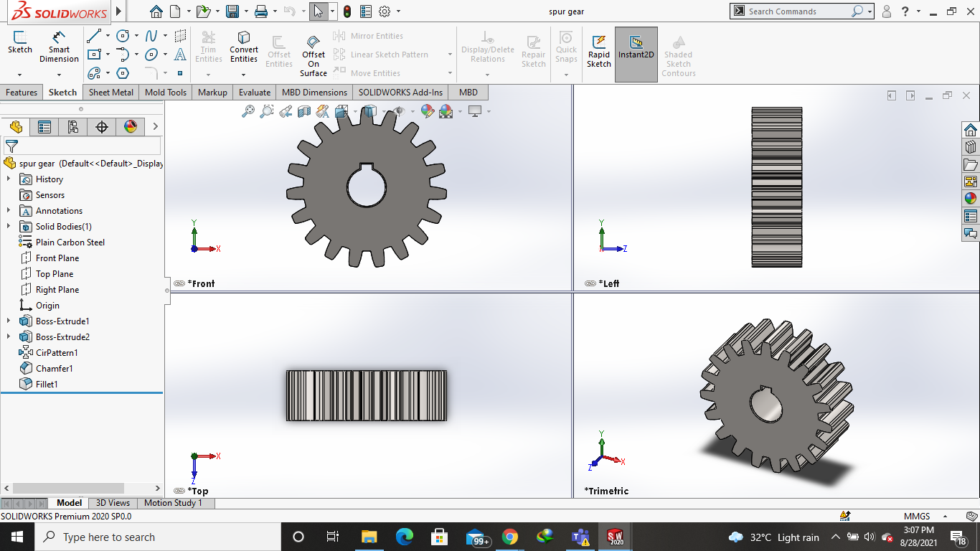Open the dropdown arrow under Sketch button

click(19, 74)
